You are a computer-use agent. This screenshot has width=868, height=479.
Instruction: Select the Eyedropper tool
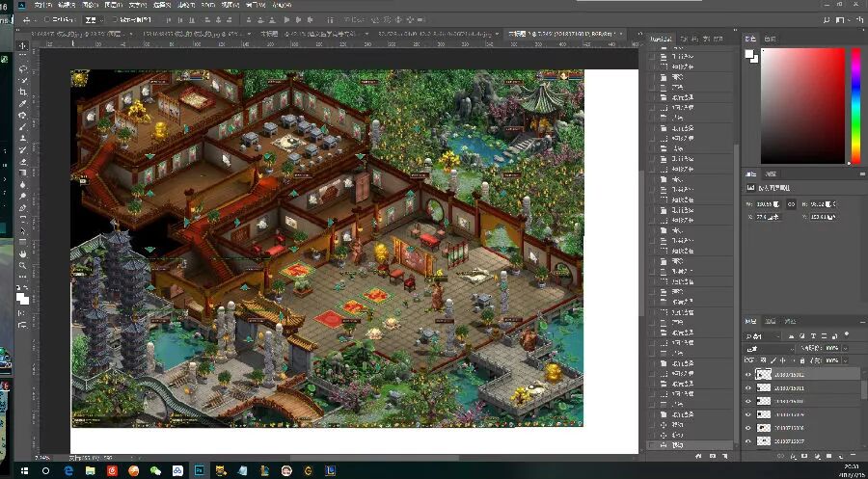(22, 104)
